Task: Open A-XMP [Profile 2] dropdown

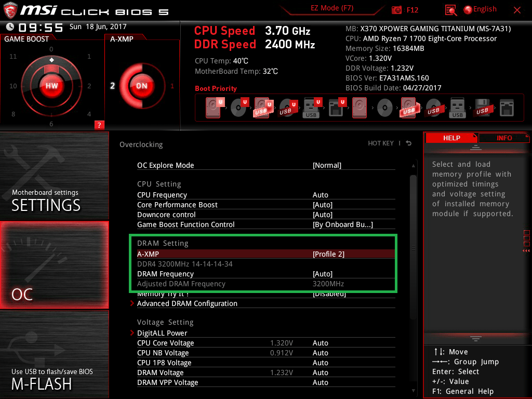Action: pos(328,254)
